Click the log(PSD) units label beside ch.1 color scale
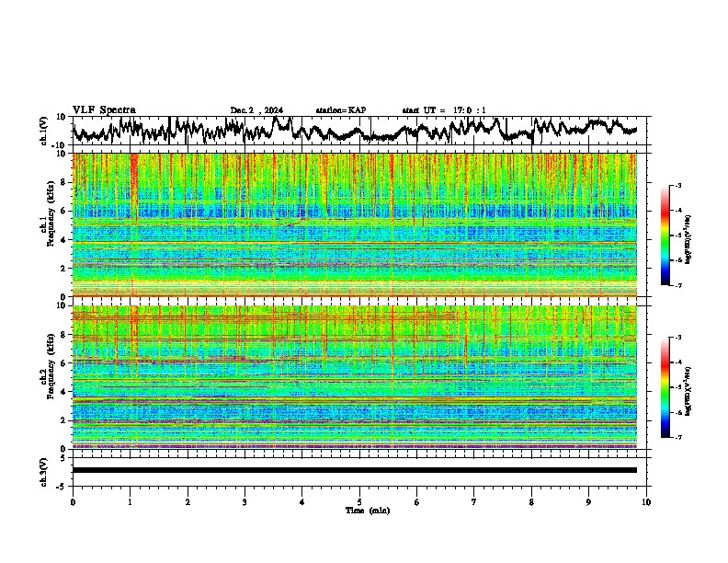The height and width of the screenshot is (563, 728). (x=688, y=240)
